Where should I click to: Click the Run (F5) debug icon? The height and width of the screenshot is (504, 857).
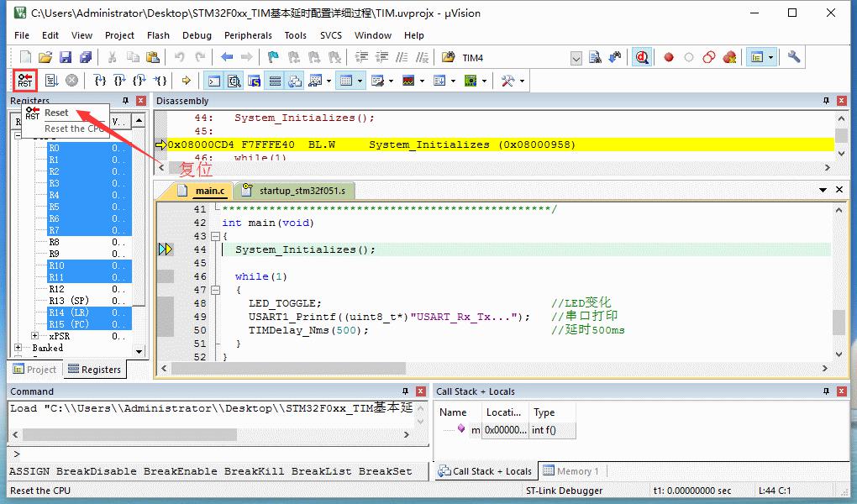coord(52,81)
